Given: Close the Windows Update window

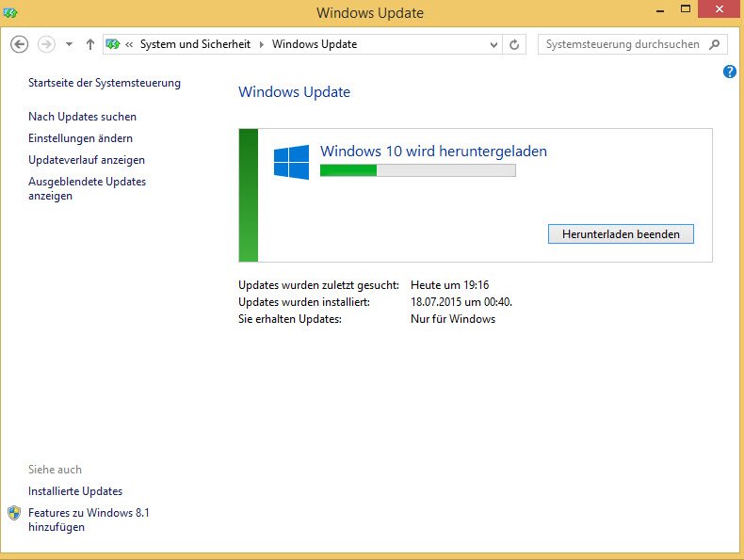Looking at the screenshot, I should click(x=720, y=9).
